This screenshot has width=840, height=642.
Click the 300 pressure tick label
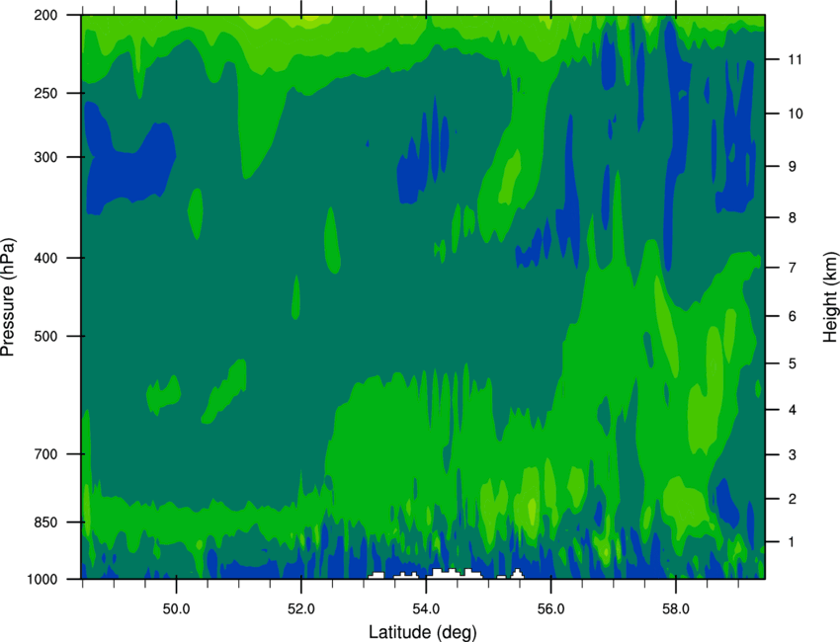click(45, 157)
